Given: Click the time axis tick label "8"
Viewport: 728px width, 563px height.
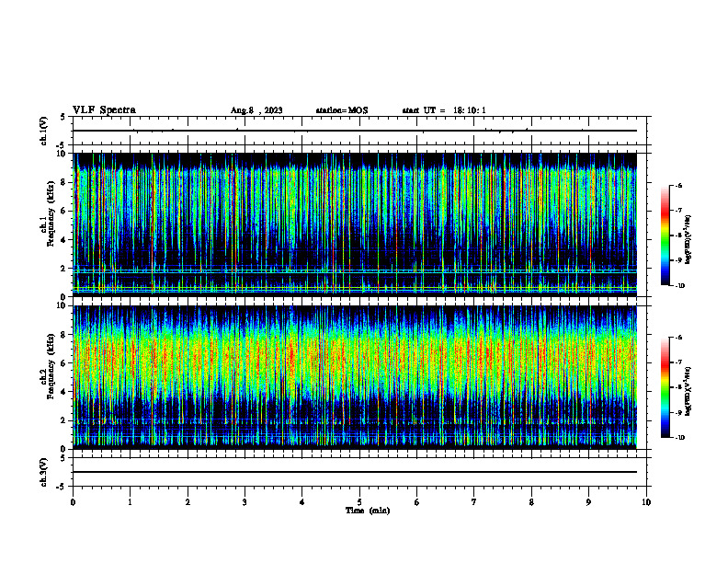Looking at the screenshot, I should [531, 502].
